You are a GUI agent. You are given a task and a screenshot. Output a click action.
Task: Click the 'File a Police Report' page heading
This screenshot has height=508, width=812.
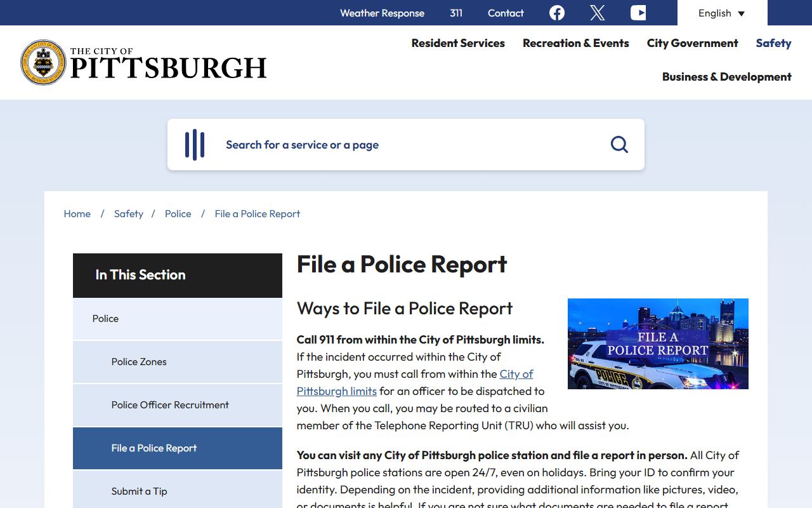pyautogui.click(x=402, y=264)
